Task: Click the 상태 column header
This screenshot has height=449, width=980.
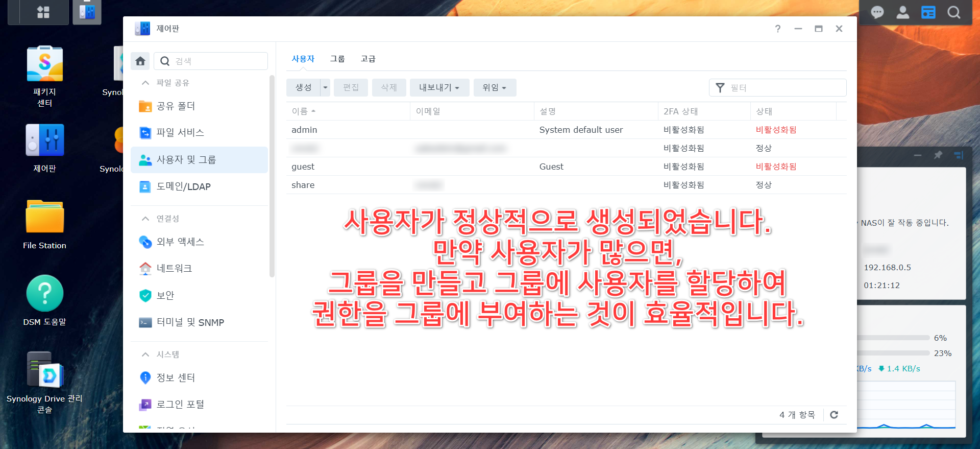Action: tap(794, 111)
